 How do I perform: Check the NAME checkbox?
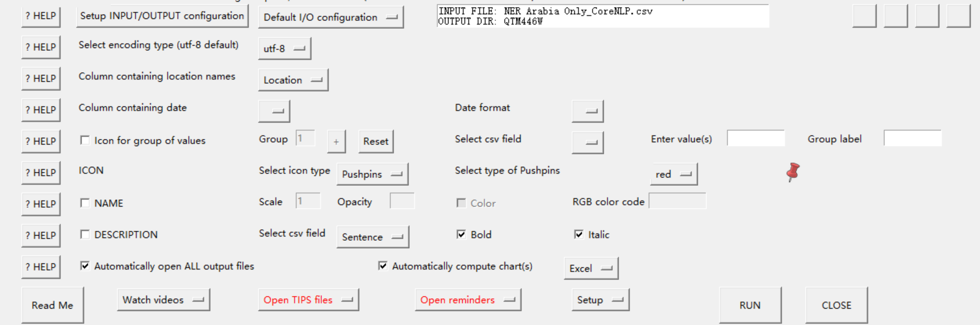tap(85, 203)
